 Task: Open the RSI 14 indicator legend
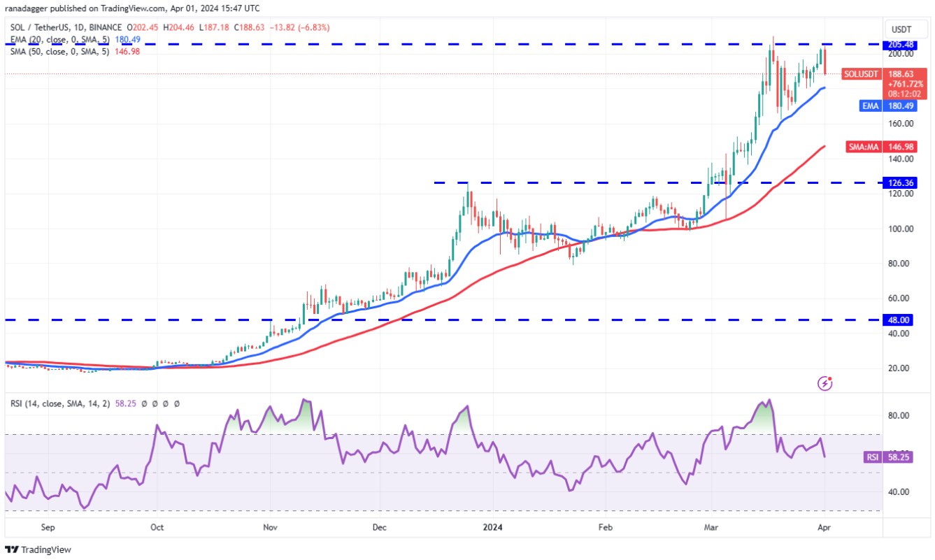(x=94, y=403)
